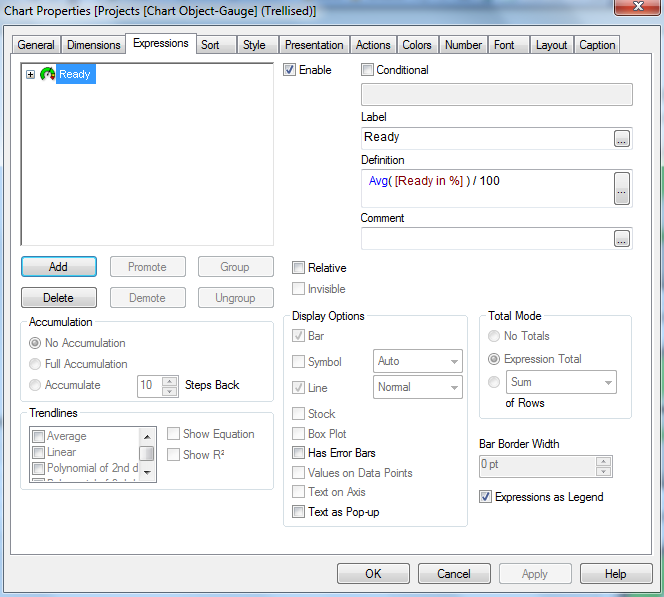Enable the Relative checkbox
This screenshot has height=597, width=664.
point(298,268)
